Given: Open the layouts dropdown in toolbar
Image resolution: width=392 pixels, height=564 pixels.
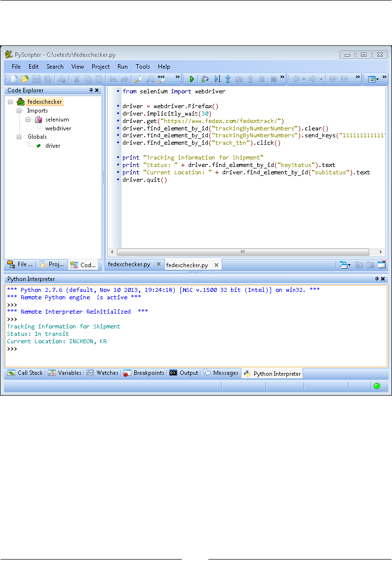Looking at the screenshot, I should 373,79.
